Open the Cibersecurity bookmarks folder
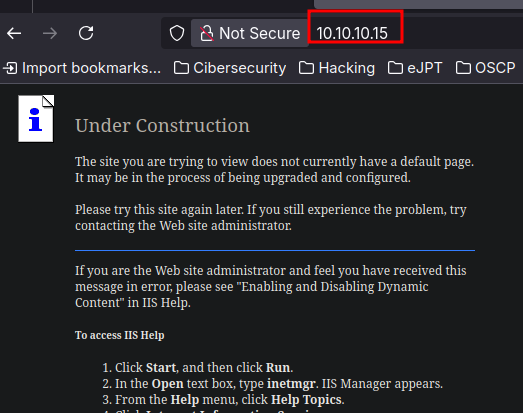This screenshot has height=413, width=523. 230,68
